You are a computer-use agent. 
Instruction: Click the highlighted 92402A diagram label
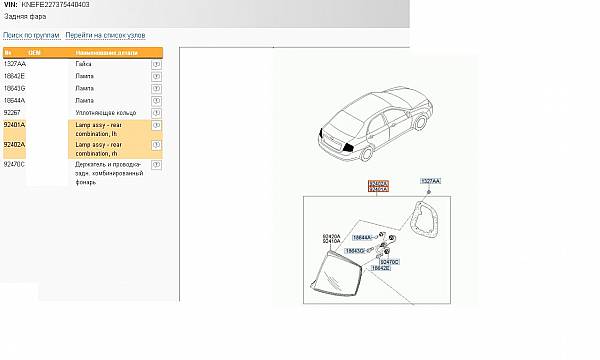[x=378, y=184]
